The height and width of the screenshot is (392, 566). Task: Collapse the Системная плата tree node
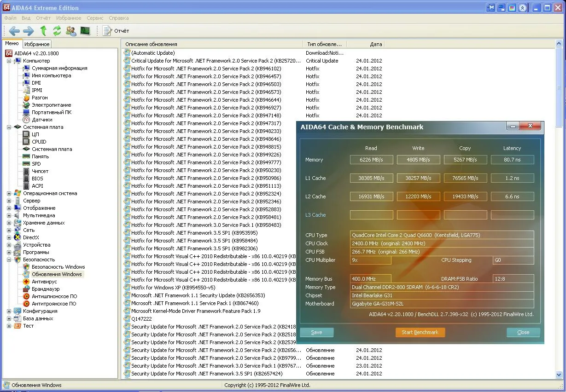coord(9,127)
